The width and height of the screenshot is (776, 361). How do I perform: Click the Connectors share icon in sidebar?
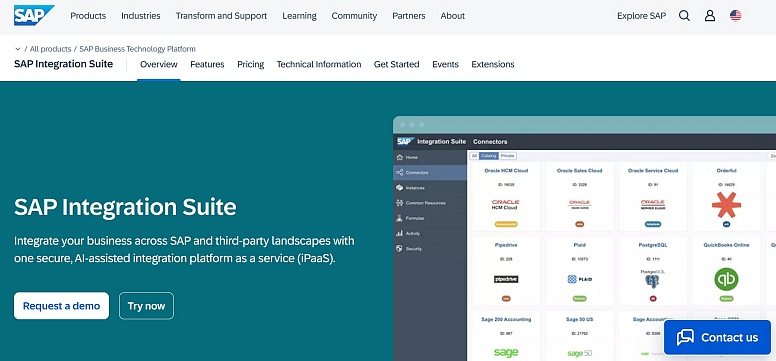tap(400, 172)
